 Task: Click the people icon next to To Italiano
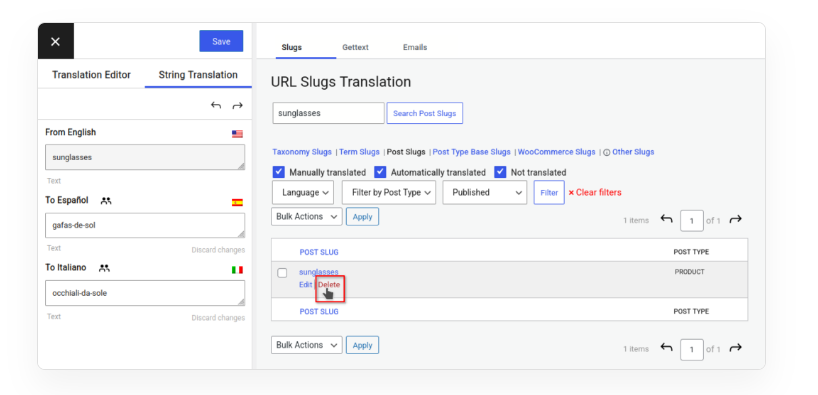pyautogui.click(x=104, y=268)
